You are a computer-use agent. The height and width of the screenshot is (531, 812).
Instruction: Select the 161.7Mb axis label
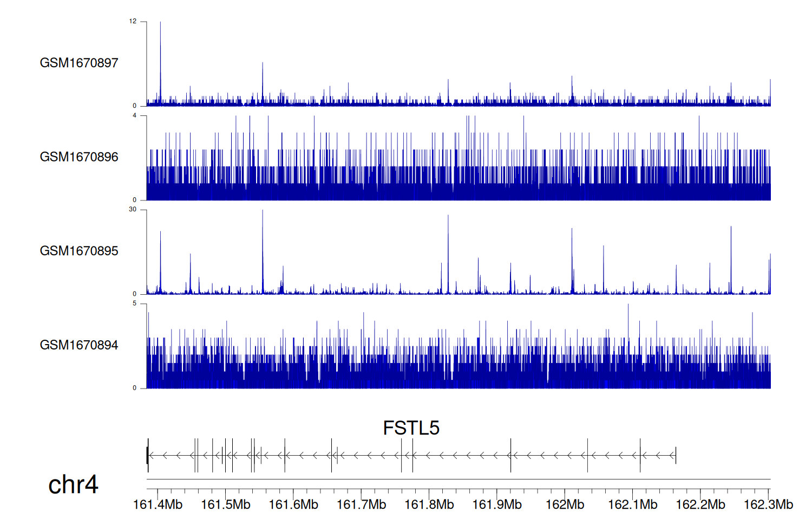pos(361,504)
